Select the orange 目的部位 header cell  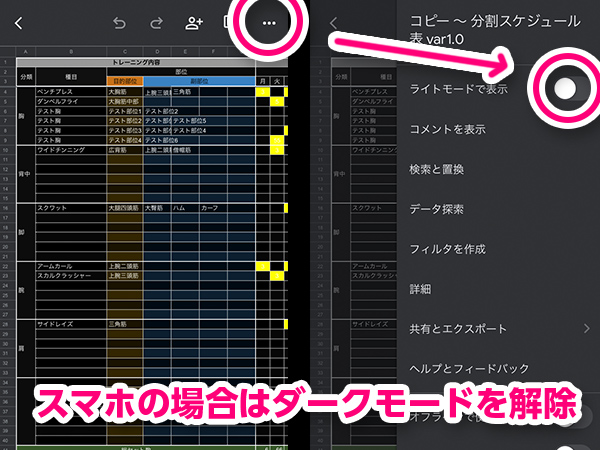tap(124, 81)
